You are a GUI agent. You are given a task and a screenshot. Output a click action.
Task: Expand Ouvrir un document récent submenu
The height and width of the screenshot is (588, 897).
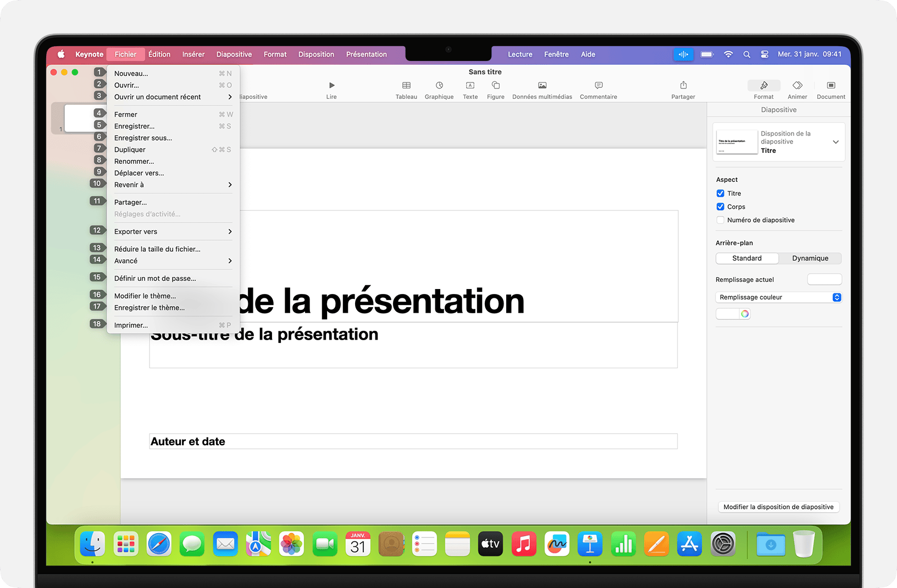point(173,97)
